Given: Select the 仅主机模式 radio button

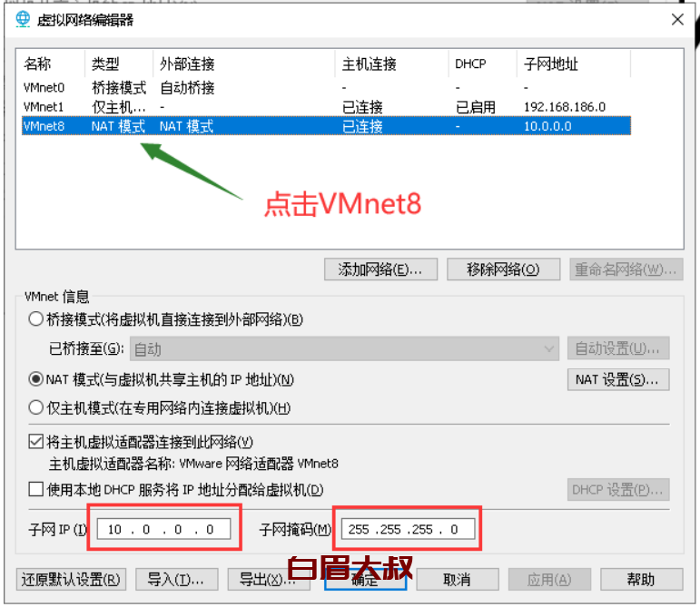Looking at the screenshot, I should 35,407.
